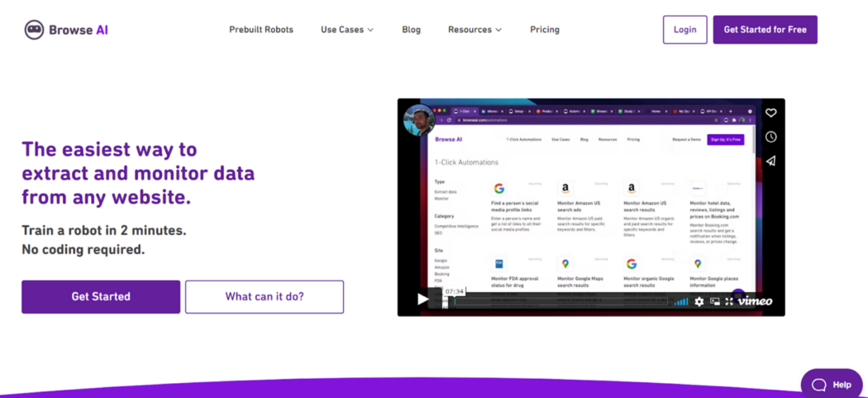Add video to Watch Later clock icon

click(x=770, y=137)
